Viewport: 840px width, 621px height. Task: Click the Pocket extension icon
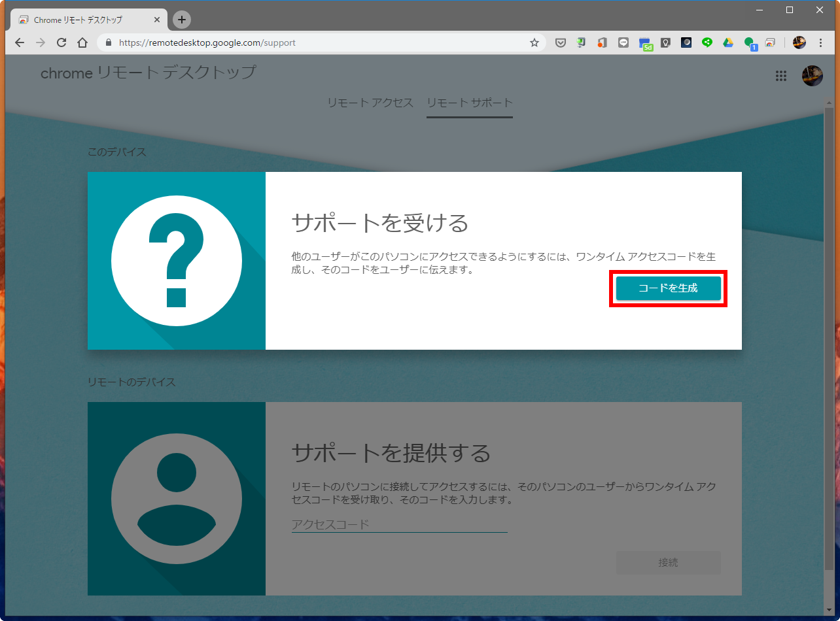(560, 42)
